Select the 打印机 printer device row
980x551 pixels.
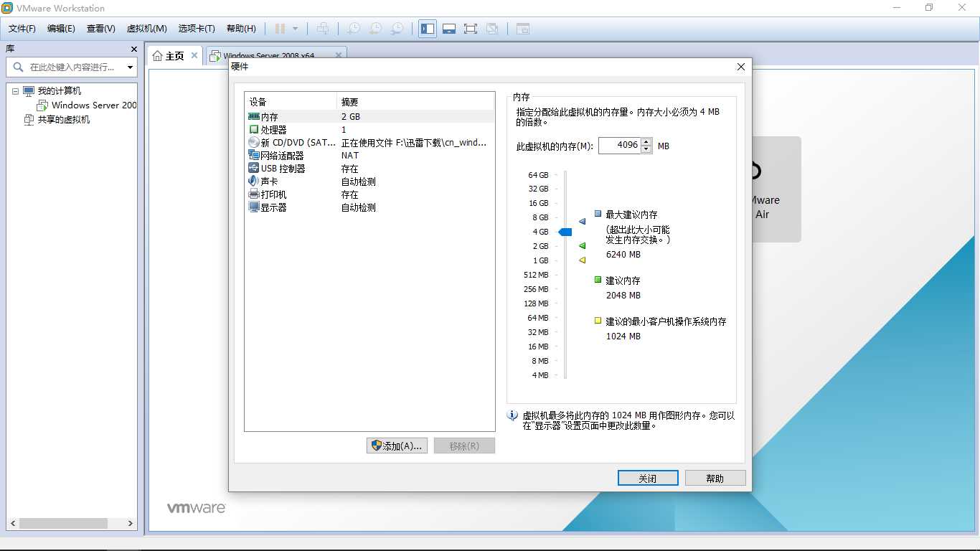point(369,194)
